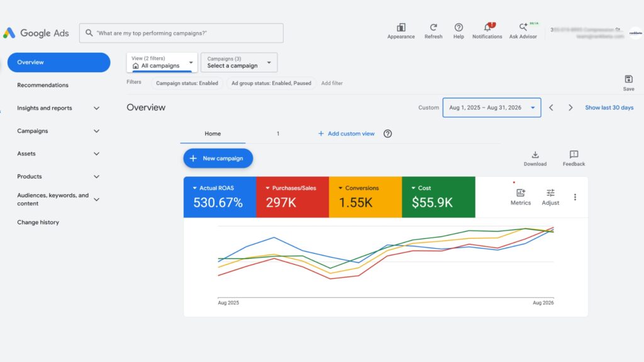This screenshot has width=644, height=362.
Task: Open the chart's three-dot more menu
Action: pos(575,197)
